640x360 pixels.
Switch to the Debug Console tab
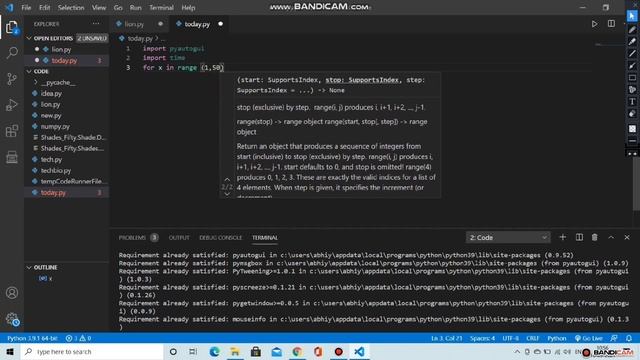(220, 238)
